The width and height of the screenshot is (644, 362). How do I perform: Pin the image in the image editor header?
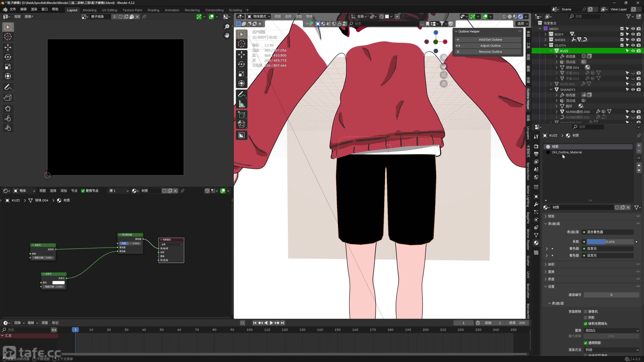144,17
